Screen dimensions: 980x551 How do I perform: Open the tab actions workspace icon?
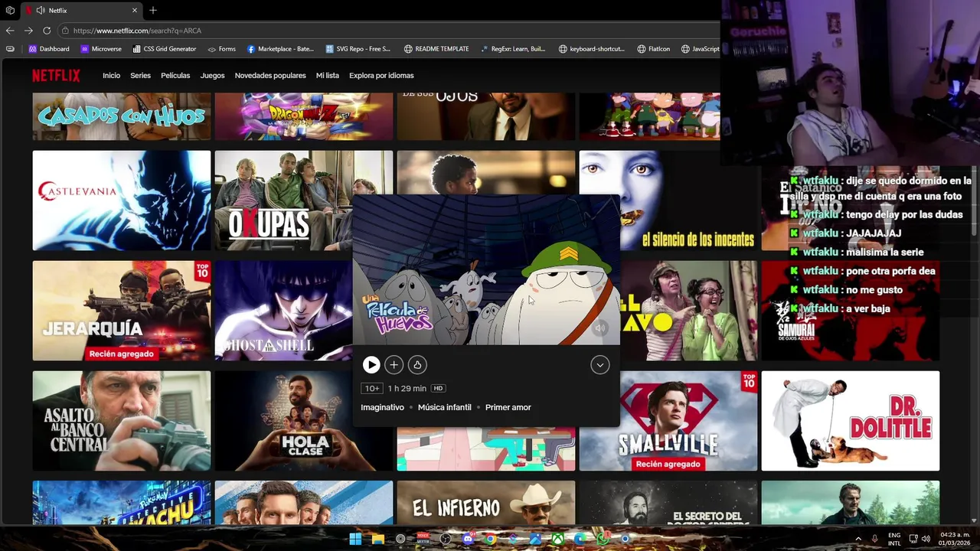[10, 11]
